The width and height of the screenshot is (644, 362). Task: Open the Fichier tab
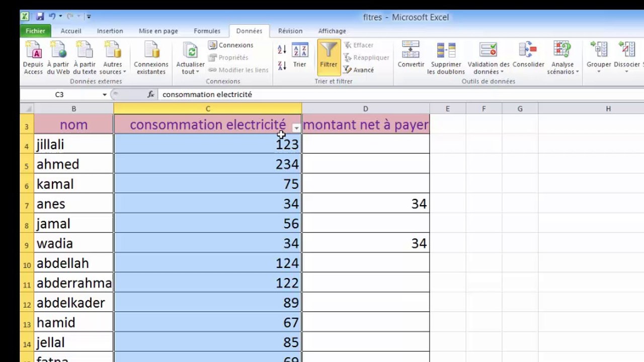[35, 31]
